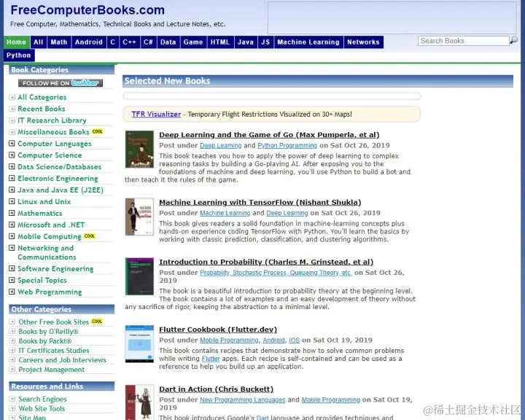This screenshot has width=525, height=420.
Task: Click arrow icon beside IT Research Library
Action: coord(12,120)
